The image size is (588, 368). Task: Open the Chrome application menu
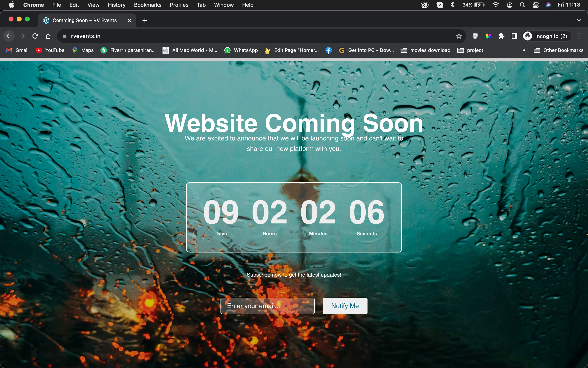tap(33, 5)
